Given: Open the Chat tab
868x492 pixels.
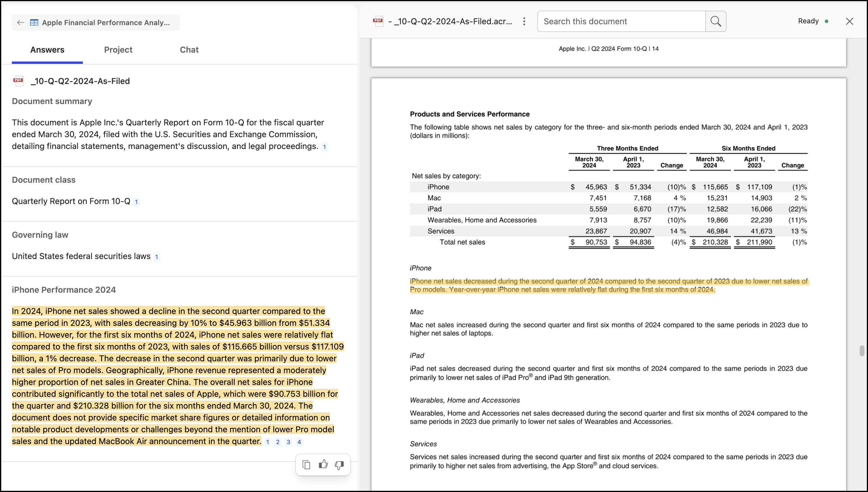Looking at the screenshot, I should 189,50.
